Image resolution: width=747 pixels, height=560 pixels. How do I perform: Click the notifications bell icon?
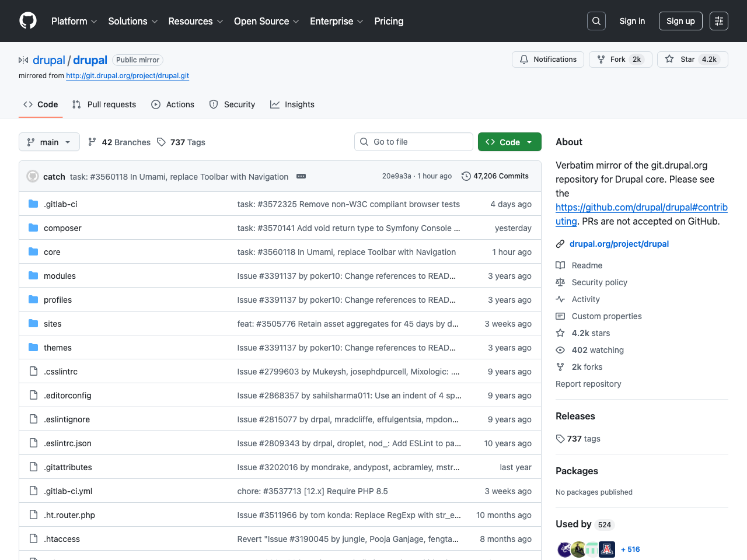[x=523, y=59]
